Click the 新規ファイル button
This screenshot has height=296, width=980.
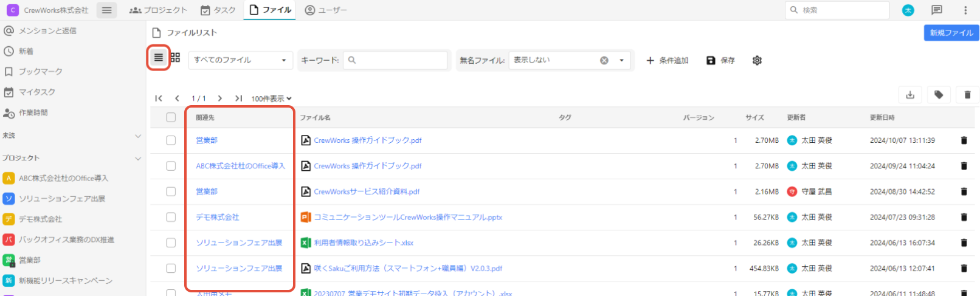[x=951, y=33]
